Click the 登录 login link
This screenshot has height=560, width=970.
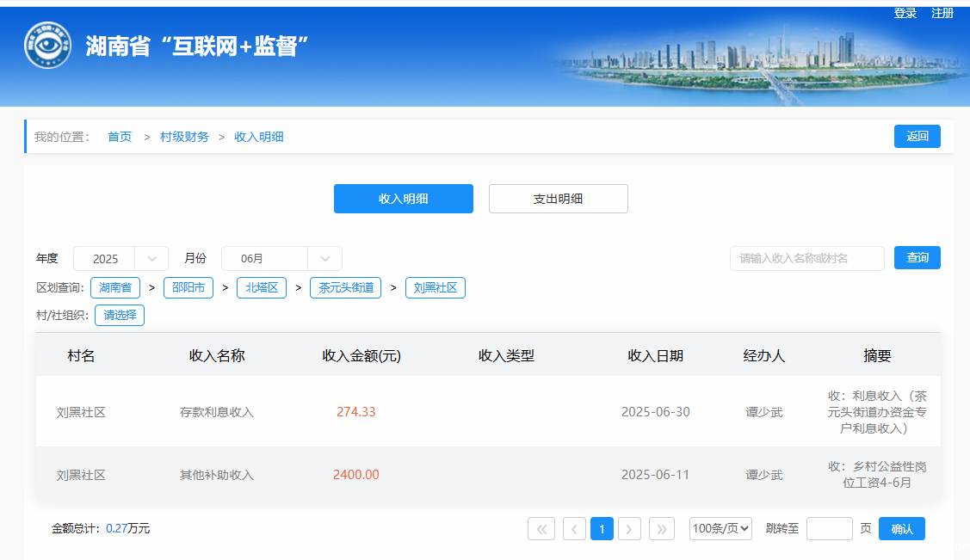pos(905,14)
